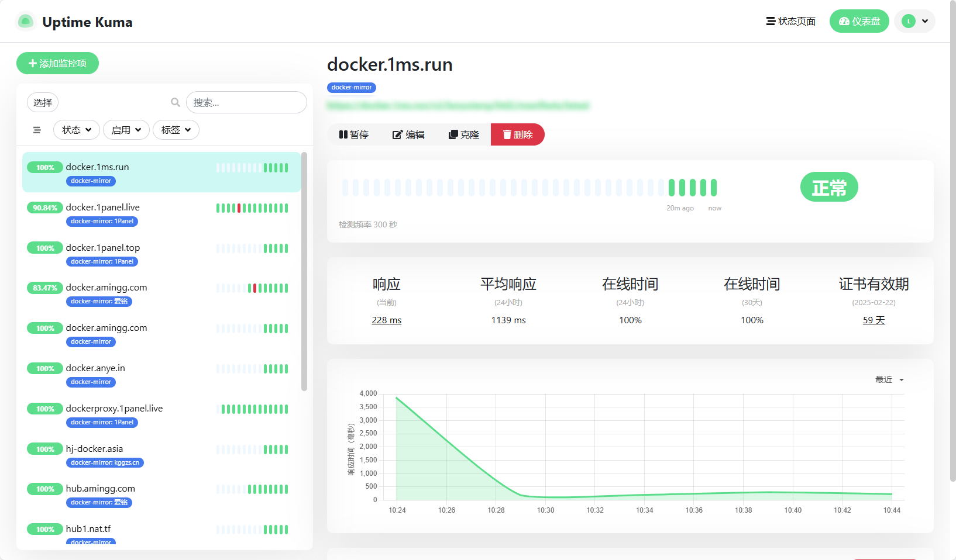Open the 标签 tags filter dropdown
This screenshot has width=956, height=560.
point(176,130)
